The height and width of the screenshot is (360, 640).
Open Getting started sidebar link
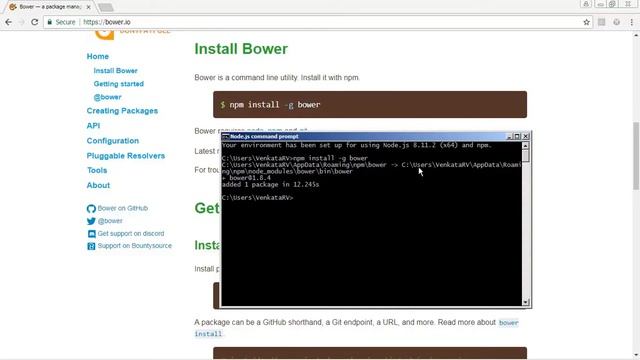118,84
